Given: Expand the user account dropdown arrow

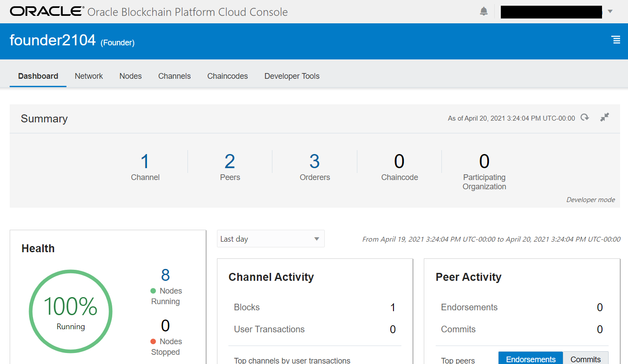Looking at the screenshot, I should [x=610, y=11].
